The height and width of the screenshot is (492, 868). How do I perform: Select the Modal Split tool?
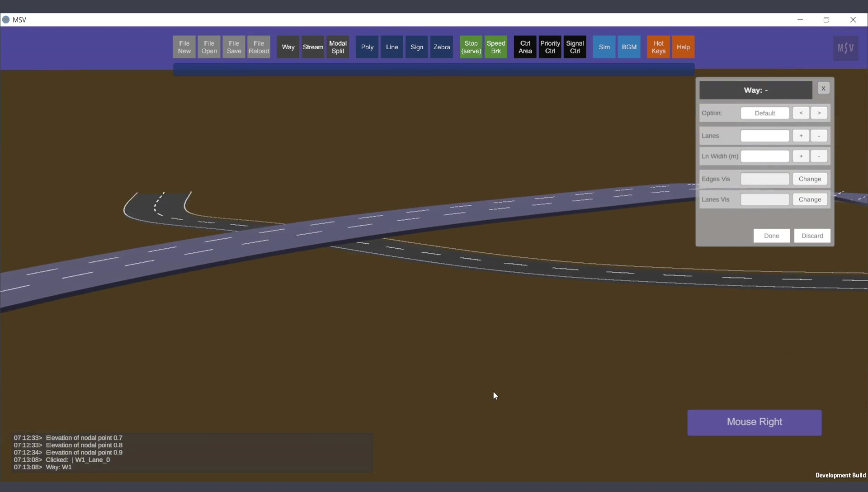(338, 47)
